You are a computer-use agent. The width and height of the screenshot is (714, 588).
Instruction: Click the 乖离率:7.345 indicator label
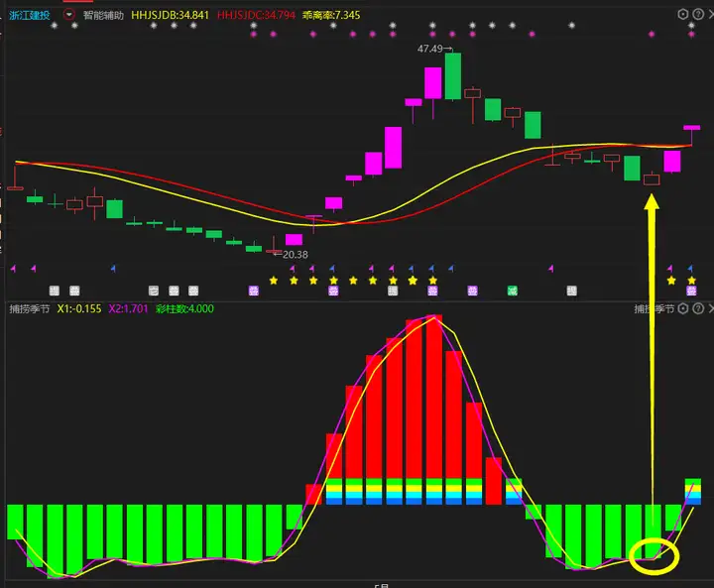tap(332, 16)
